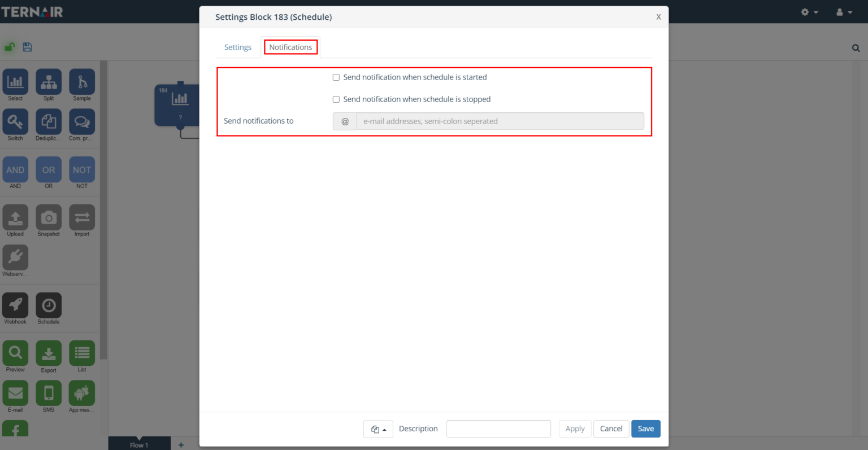Click the Apply button
868x450 pixels.
[575, 429]
